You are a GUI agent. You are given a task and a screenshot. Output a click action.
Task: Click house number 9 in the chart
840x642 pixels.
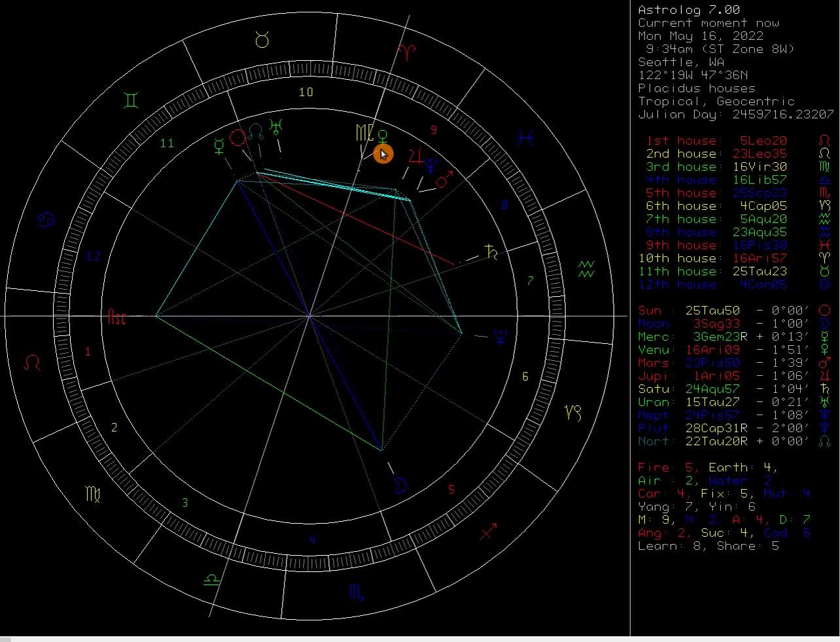(433, 130)
